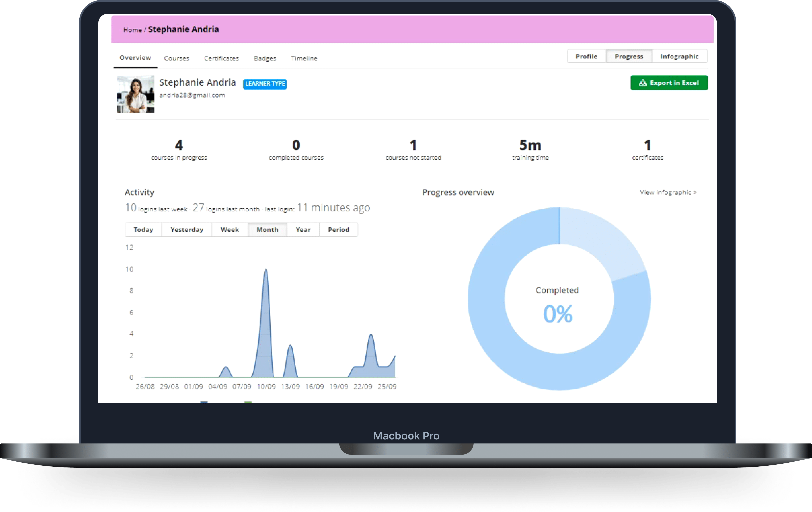The image size is (812, 512).
Task: Set activity range to Week
Action: 230,230
